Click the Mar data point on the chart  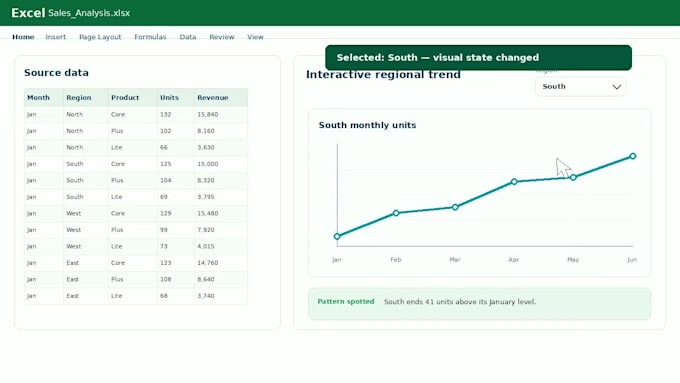click(x=455, y=207)
